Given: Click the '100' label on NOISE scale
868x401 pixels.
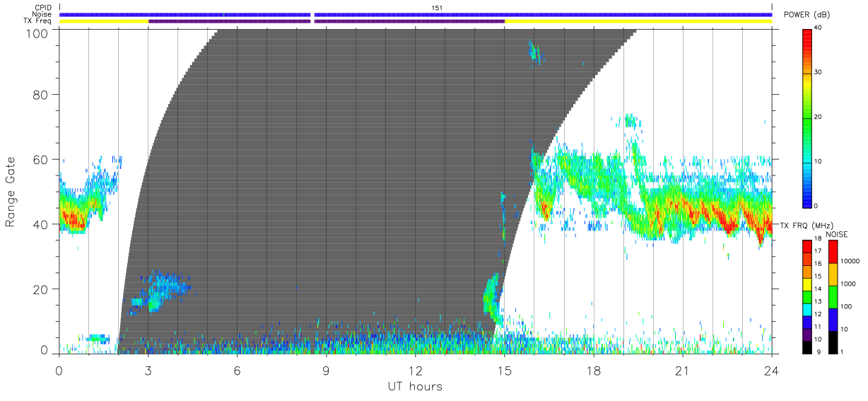Looking at the screenshot, I should [x=846, y=306].
